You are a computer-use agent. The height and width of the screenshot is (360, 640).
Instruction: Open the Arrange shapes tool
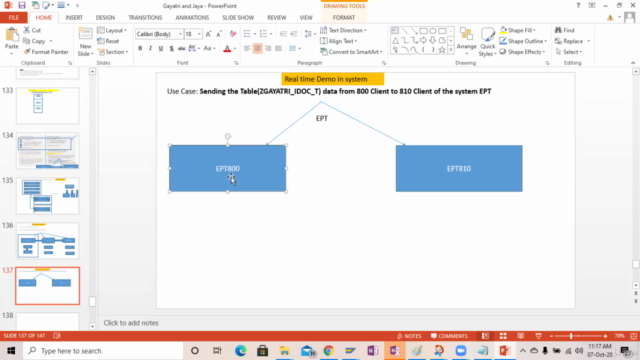(467, 41)
